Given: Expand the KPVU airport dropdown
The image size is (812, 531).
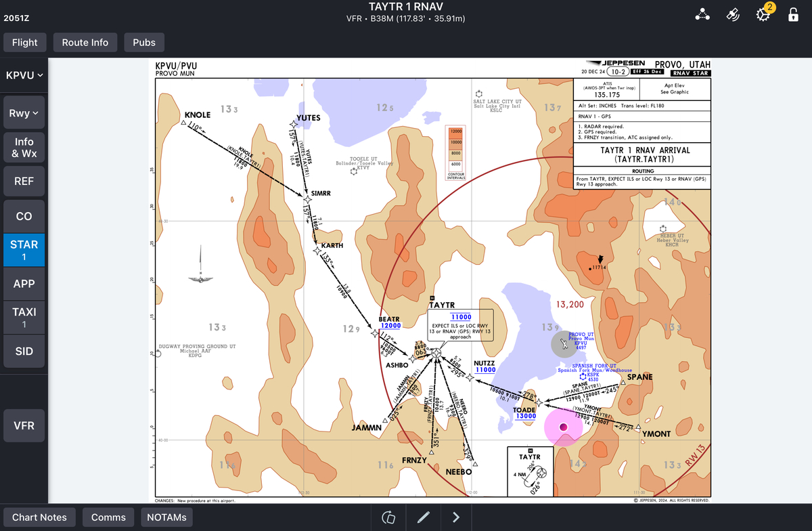Looking at the screenshot, I should point(24,75).
